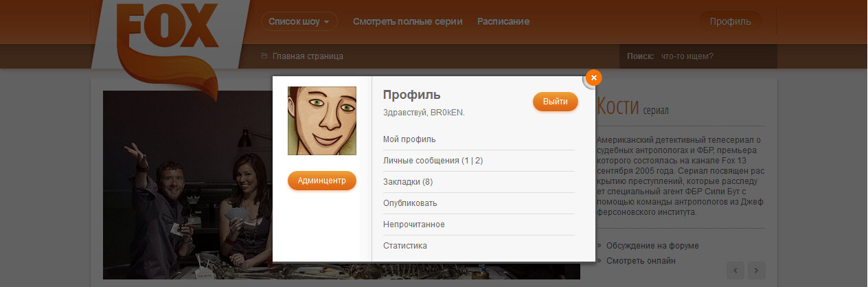Click the next slide arrow

coord(756,271)
